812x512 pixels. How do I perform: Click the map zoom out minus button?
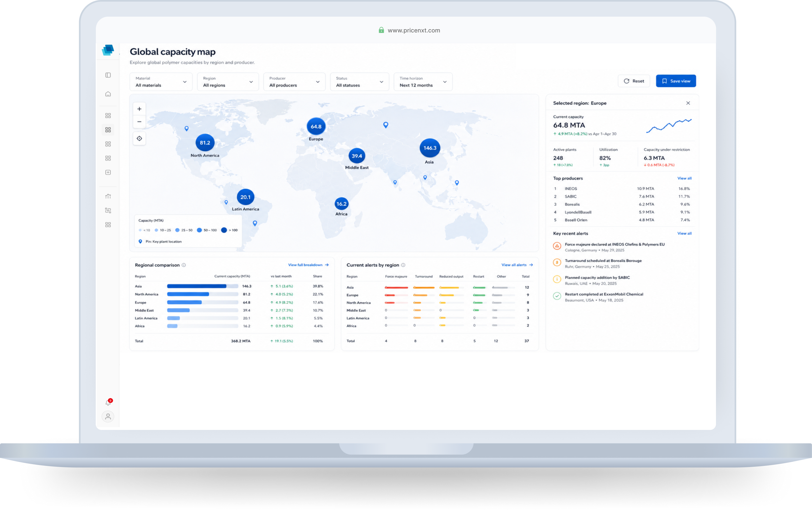point(139,122)
